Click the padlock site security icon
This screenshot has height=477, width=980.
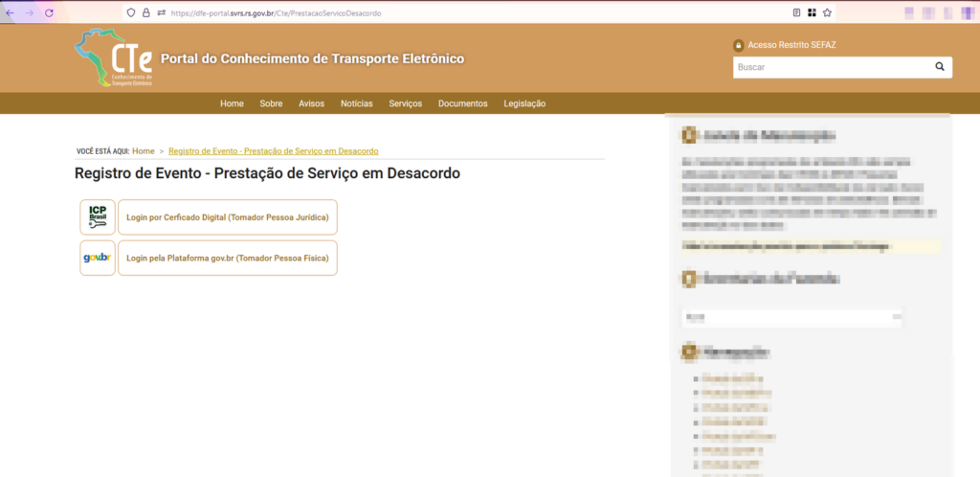pos(146,12)
